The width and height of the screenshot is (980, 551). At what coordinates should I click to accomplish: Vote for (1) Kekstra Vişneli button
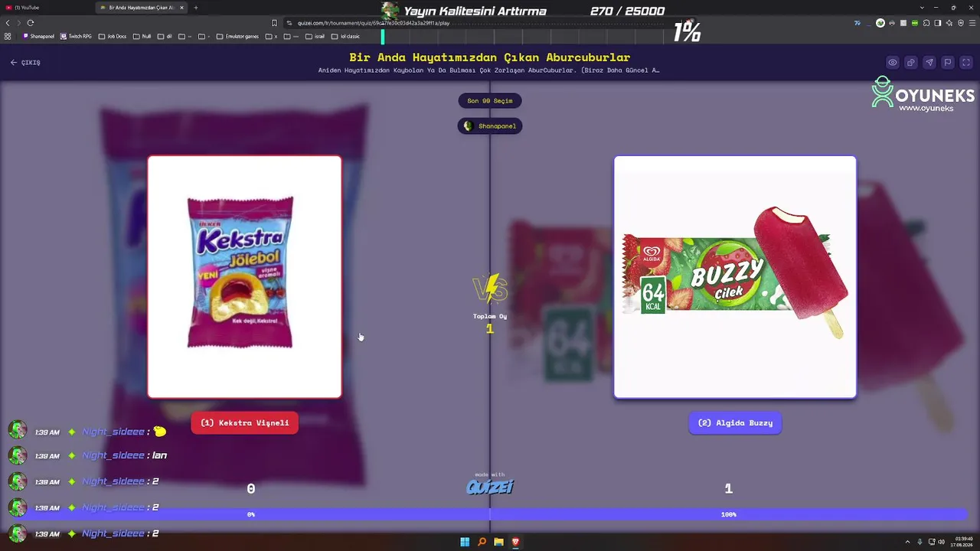(x=245, y=422)
